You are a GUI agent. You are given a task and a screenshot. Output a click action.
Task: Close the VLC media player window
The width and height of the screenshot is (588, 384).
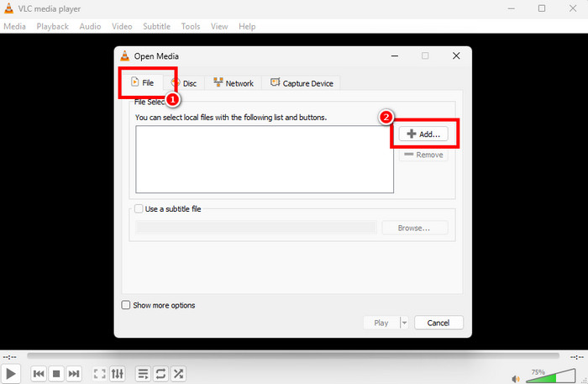pos(573,8)
